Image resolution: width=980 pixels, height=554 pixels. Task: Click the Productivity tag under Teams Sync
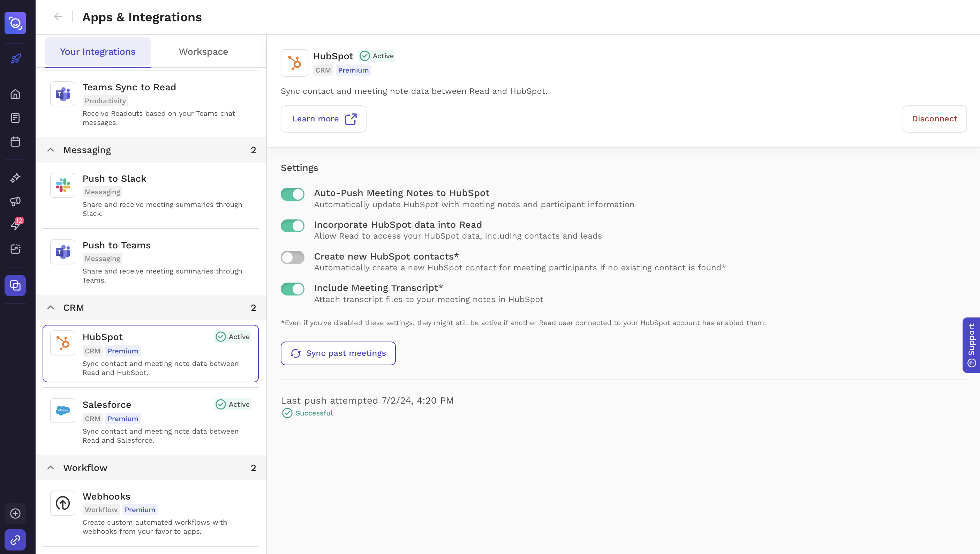(x=105, y=101)
